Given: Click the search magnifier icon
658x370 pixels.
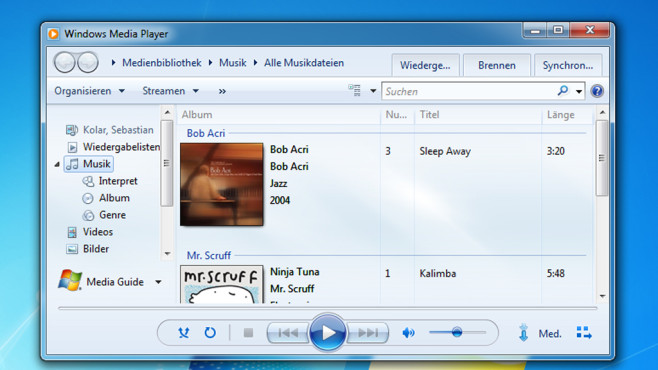Looking at the screenshot, I should [x=562, y=91].
